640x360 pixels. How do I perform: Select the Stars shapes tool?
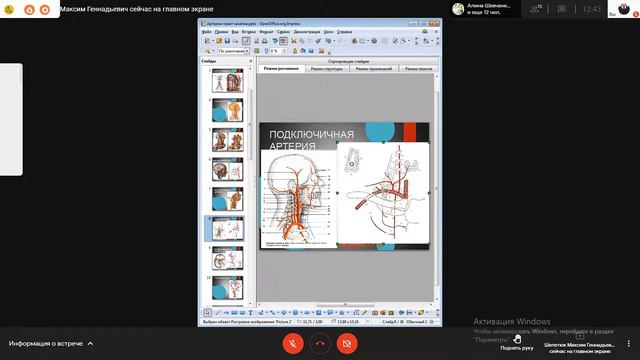click(x=342, y=313)
